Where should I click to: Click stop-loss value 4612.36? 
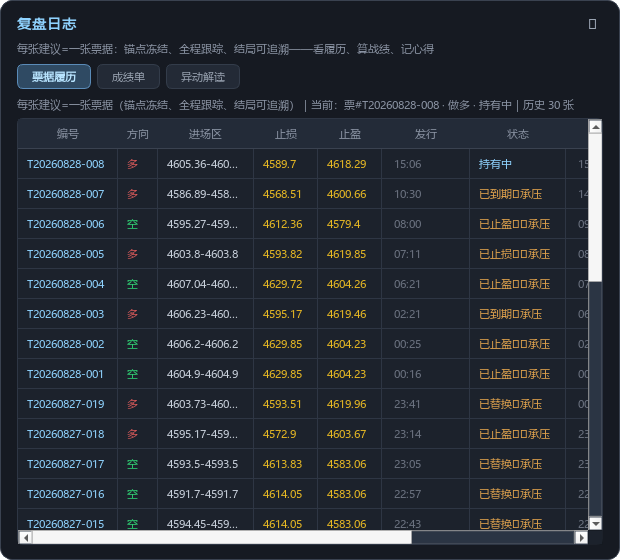[x=282, y=224]
